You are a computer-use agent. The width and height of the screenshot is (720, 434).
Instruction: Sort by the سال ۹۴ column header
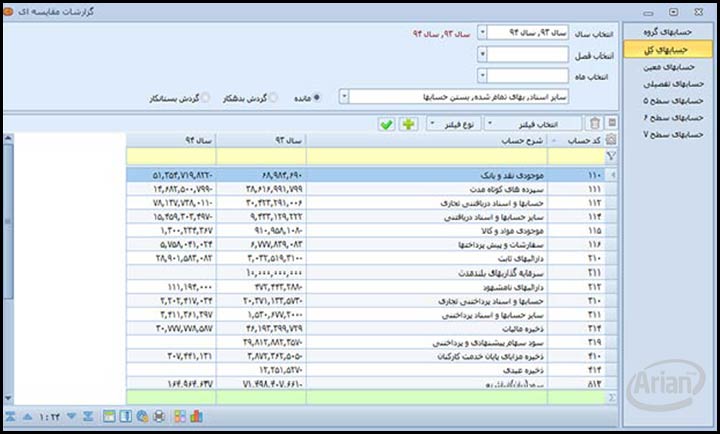point(171,141)
